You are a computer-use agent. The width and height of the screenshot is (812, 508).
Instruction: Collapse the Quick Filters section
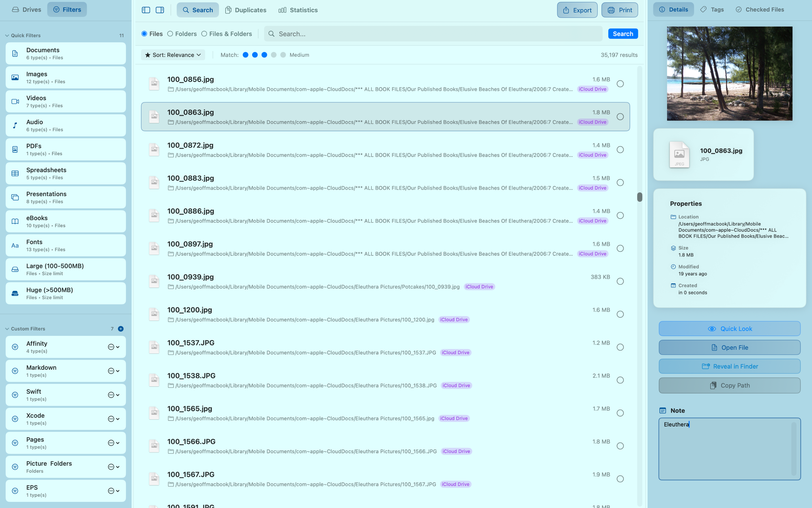tap(7, 35)
